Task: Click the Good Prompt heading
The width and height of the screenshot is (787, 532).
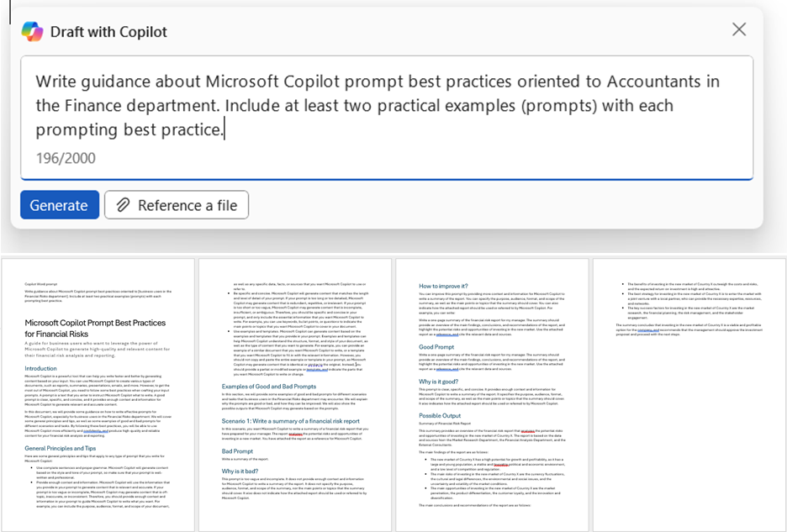Action: [x=436, y=347]
